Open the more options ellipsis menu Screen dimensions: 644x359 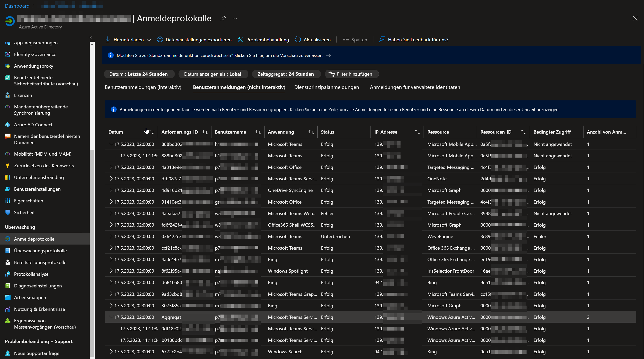tap(235, 18)
